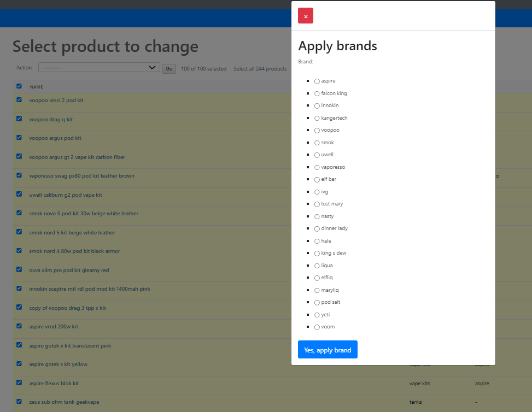Screen dimensions: 532x412
Task: Uncheck zeus sub ohm tank checkbox
Action: (x=19, y=401)
